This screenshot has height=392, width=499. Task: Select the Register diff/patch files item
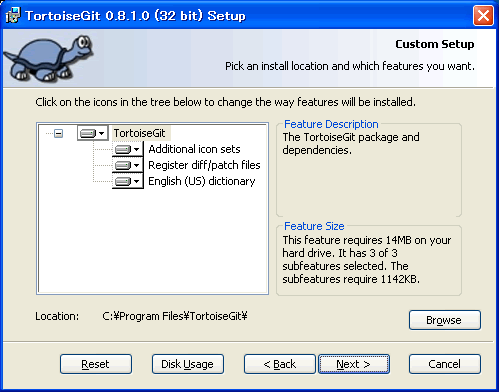coord(204,165)
